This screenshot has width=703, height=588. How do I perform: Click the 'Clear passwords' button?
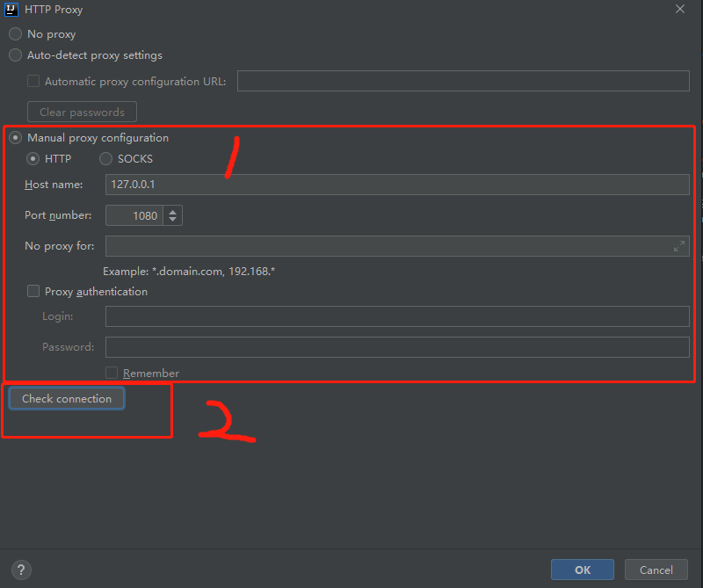(81, 112)
